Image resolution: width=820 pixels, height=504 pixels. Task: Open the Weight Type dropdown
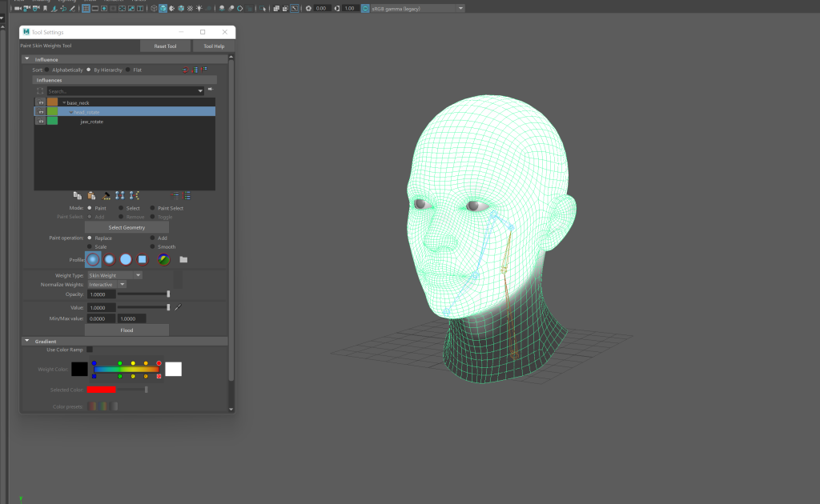tap(115, 275)
